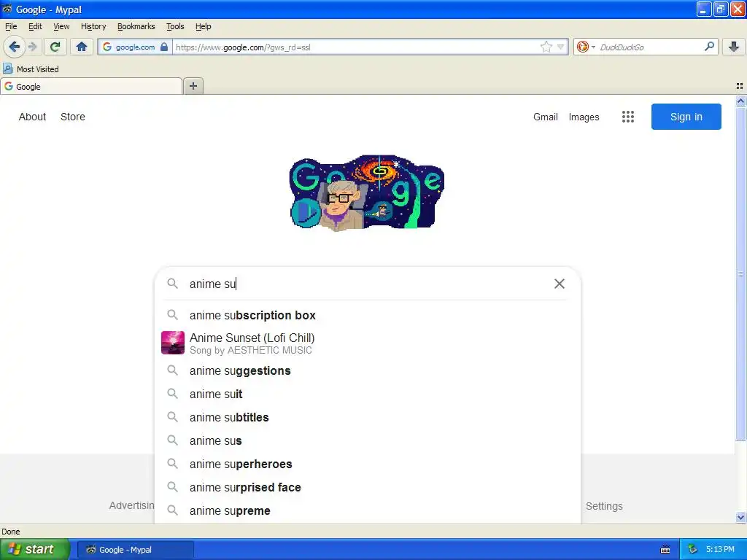Image resolution: width=747 pixels, height=560 pixels.
Task: Open the downloads arrow button
Action: [734, 47]
